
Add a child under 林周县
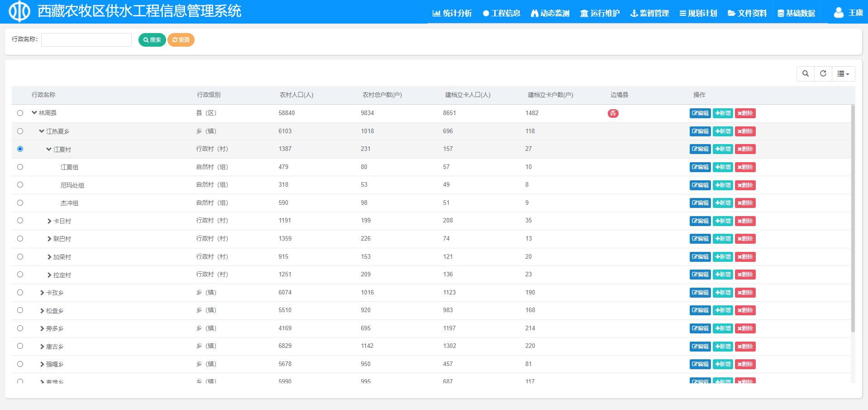click(x=723, y=113)
